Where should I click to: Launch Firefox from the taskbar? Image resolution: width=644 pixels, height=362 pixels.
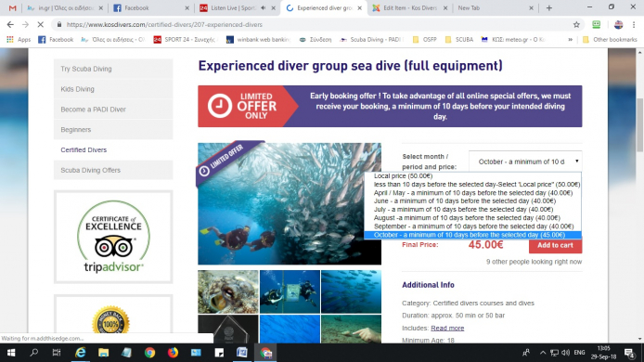click(173, 353)
